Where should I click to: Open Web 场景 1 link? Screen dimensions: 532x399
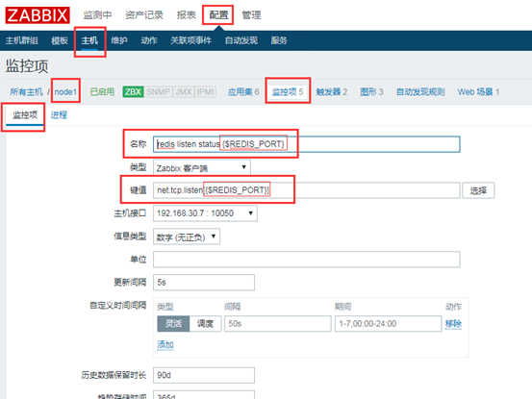click(x=478, y=92)
